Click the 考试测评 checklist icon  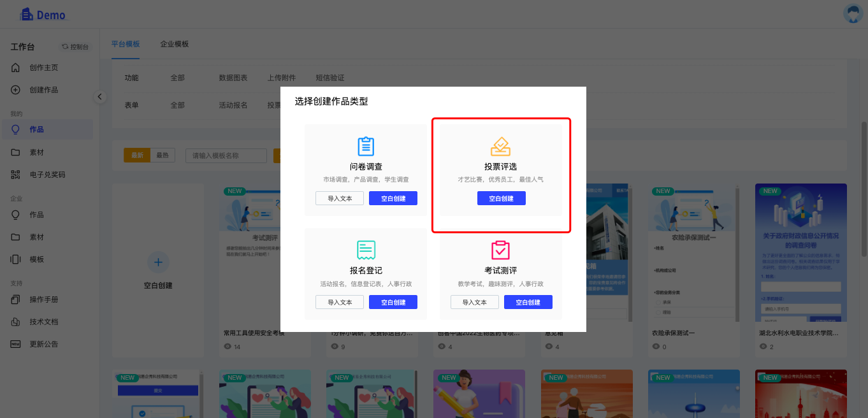(x=500, y=250)
